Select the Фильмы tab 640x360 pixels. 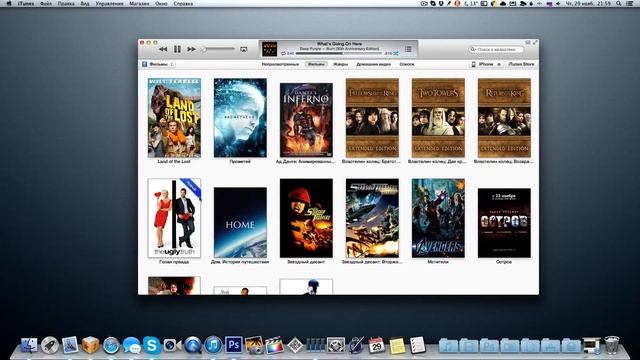(x=316, y=64)
